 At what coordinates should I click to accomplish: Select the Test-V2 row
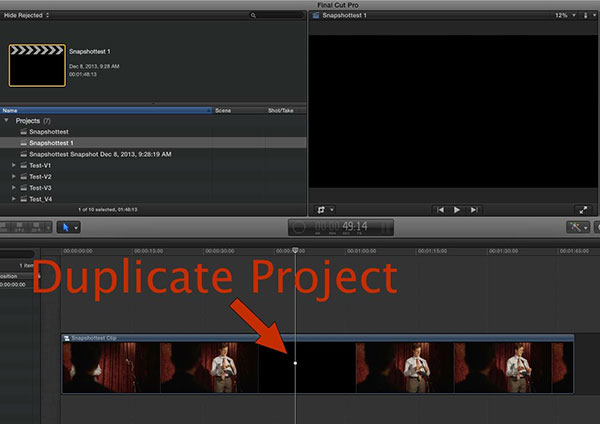[x=153, y=176]
